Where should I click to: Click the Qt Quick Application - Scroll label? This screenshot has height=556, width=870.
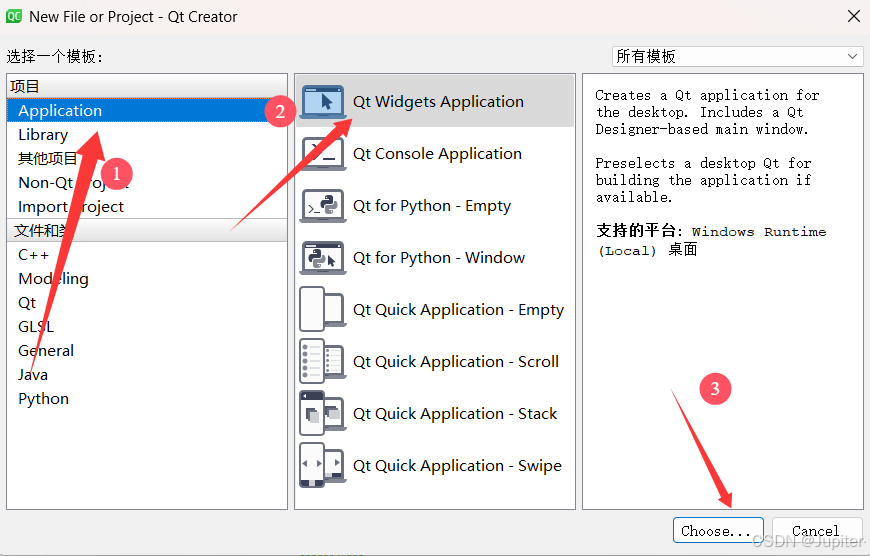pos(456,361)
